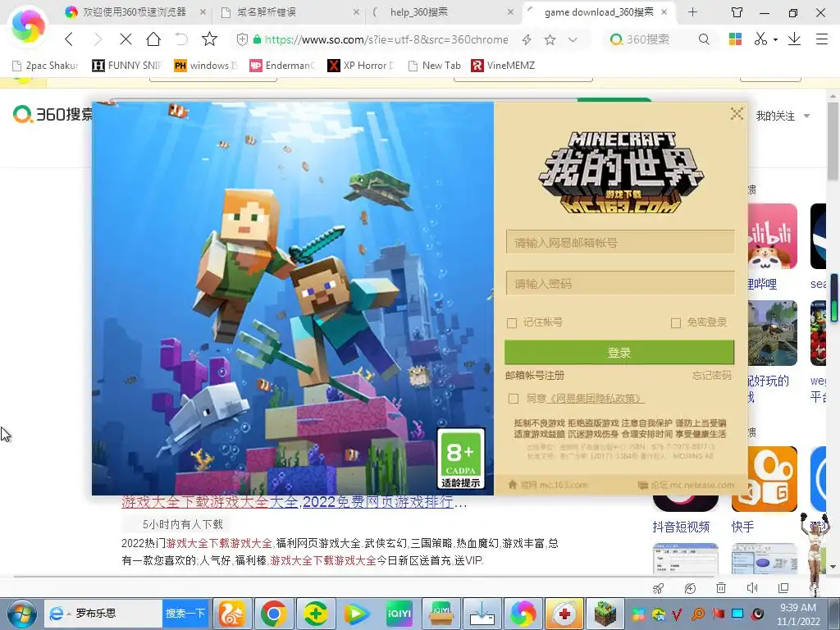This screenshot has width=840, height=630.
Task: Click the search magnifier in 360 search box
Action: pos(704,39)
